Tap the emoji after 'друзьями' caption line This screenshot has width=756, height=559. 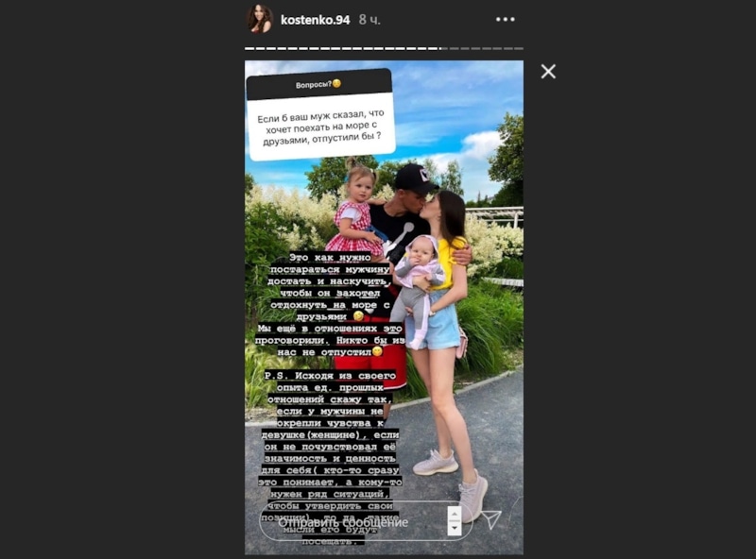coord(358,316)
